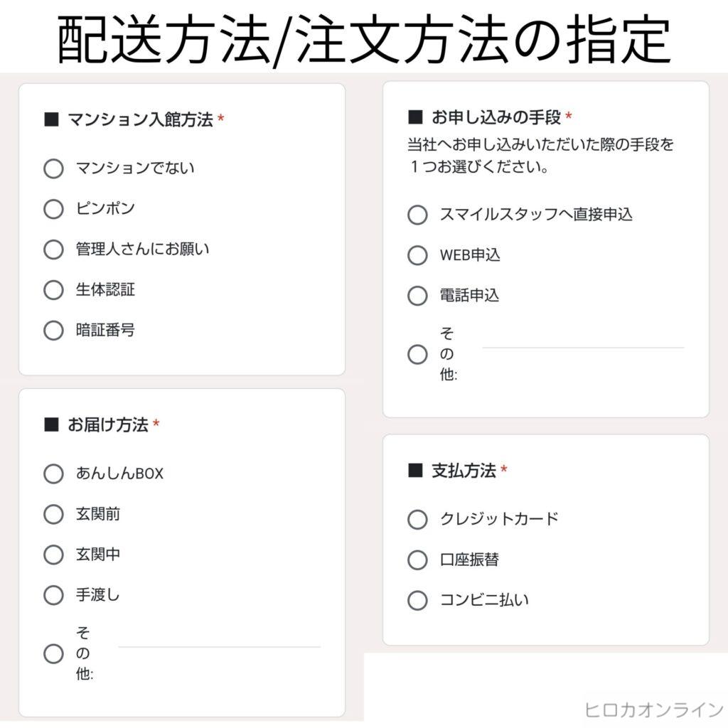Choose その他 under お申し込みの手段
Image resolution: width=728 pixels, height=728 pixels.
418,354
